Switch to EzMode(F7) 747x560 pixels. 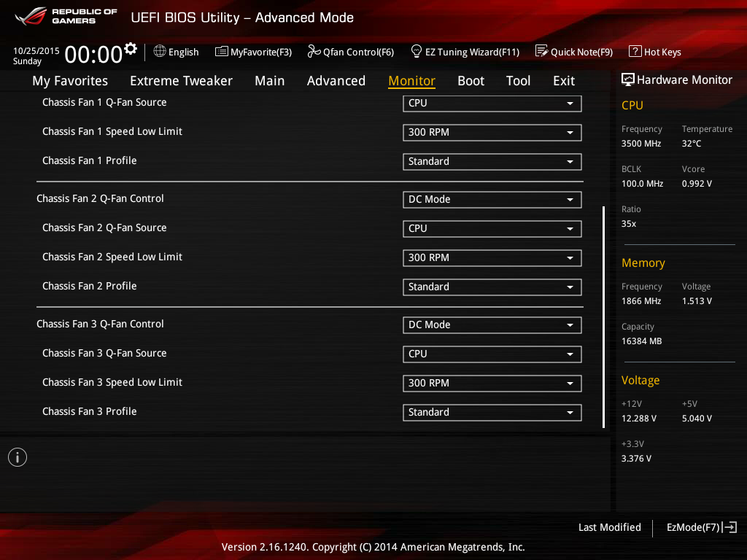coord(693,527)
